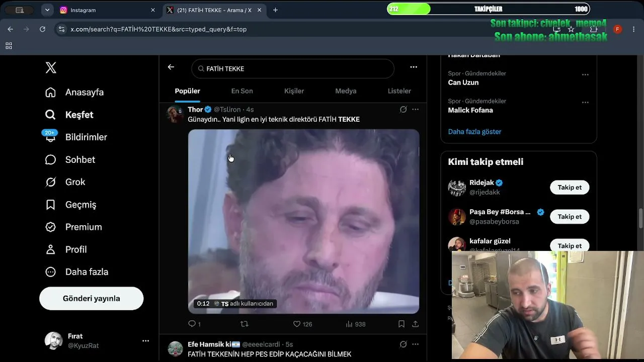Image resolution: width=644 pixels, height=362 pixels.
Task: Click the FATİH TEKKE search field
Action: pyautogui.click(x=293, y=68)
